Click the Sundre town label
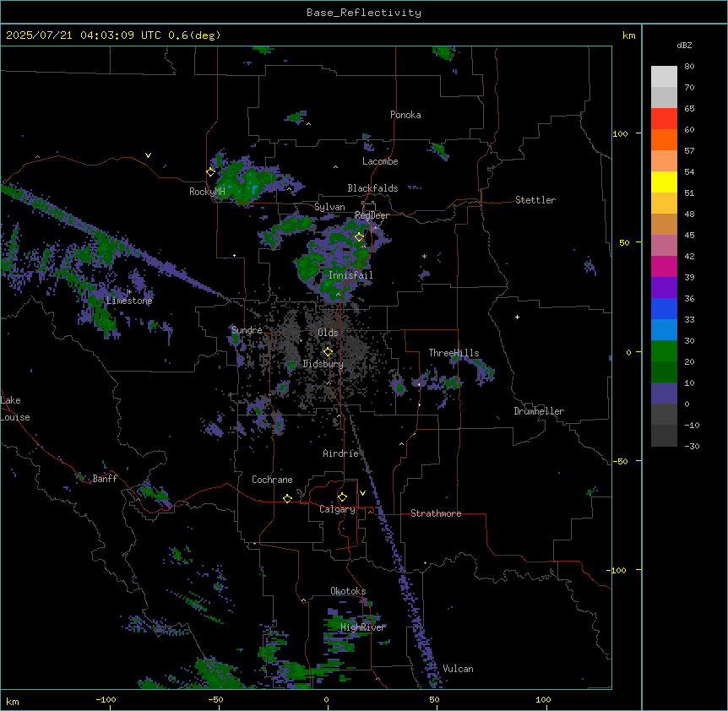This screenshot has height=711, width=728. point(247,330)
